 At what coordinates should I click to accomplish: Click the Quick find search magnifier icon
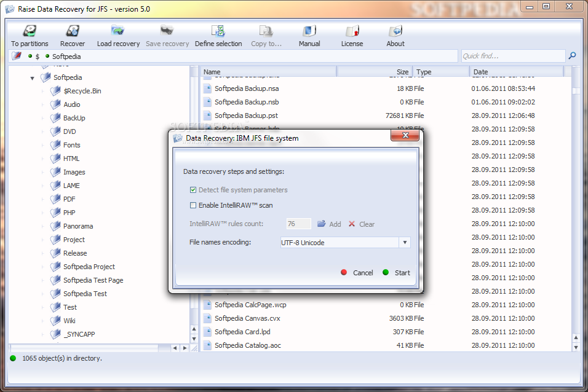(572, 56)
